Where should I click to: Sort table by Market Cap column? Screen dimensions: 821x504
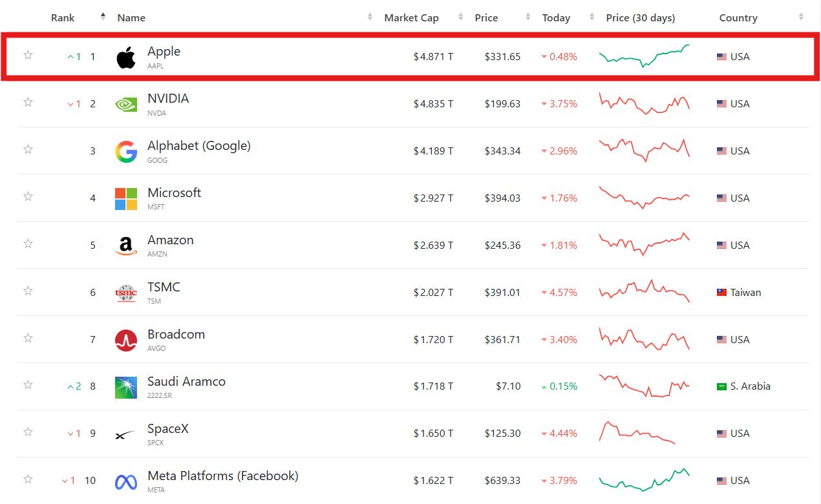[x=411, y=18]
